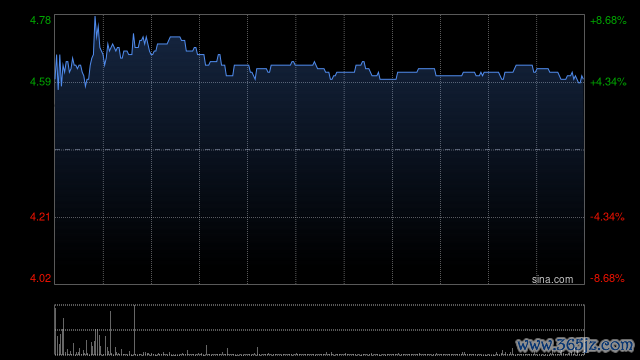Image resolution: width=640 pixels, height=360 pixels.
Task: Click the 4.59 price axis label
Action: (x=40, y=82)
